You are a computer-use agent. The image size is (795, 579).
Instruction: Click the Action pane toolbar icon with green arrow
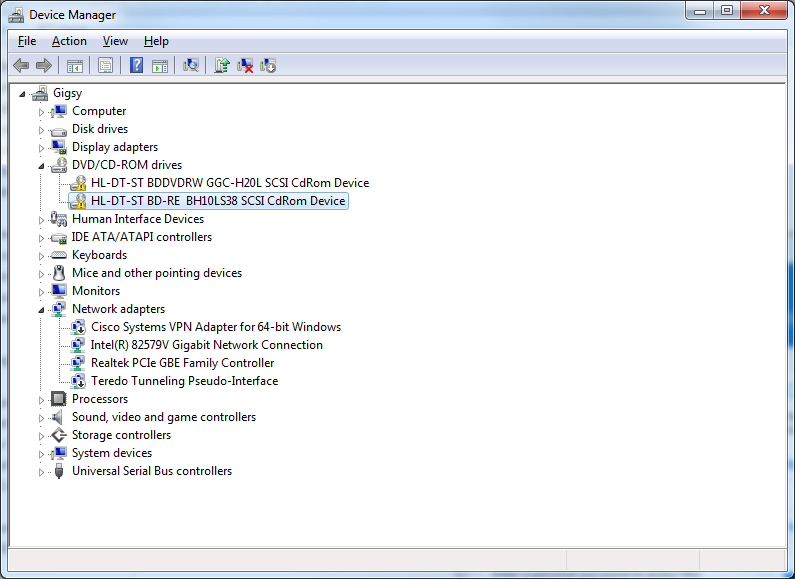click(x=160, y=65)
